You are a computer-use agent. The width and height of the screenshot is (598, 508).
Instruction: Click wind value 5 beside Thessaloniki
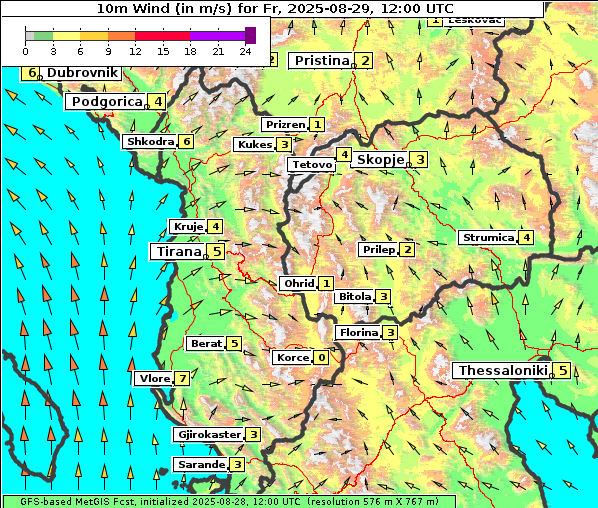click(x=563, y=370)
